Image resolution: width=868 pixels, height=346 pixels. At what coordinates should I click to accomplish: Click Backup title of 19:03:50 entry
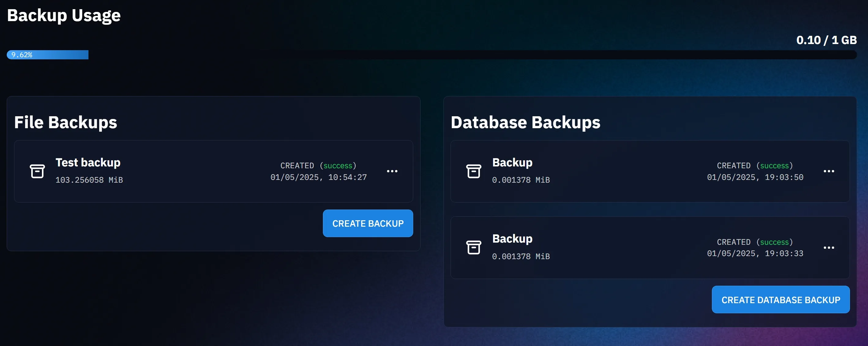512,162
